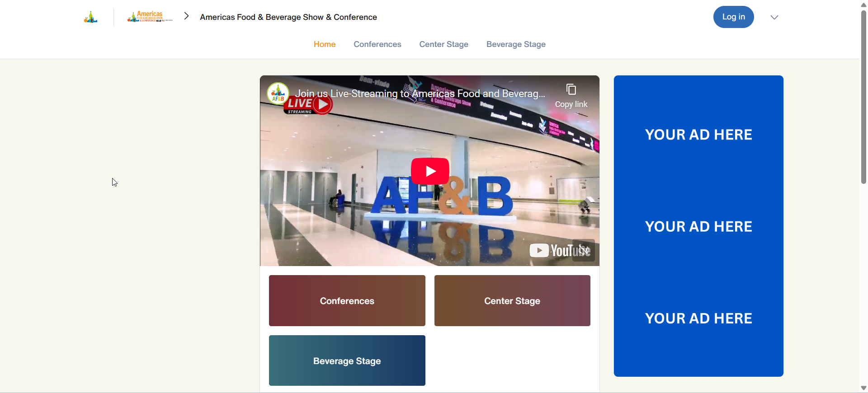
Task: Open the Conferences tile button
Action: (x=347, y=301)
